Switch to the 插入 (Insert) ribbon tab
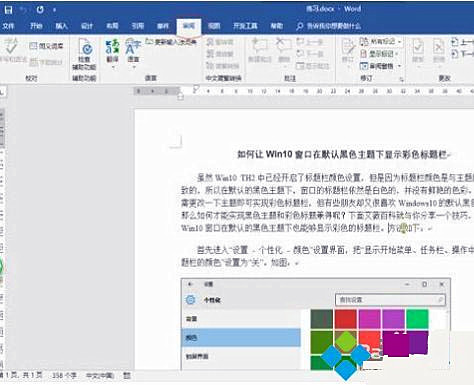Screen dimensions: 474x385 tap(61, 26)
